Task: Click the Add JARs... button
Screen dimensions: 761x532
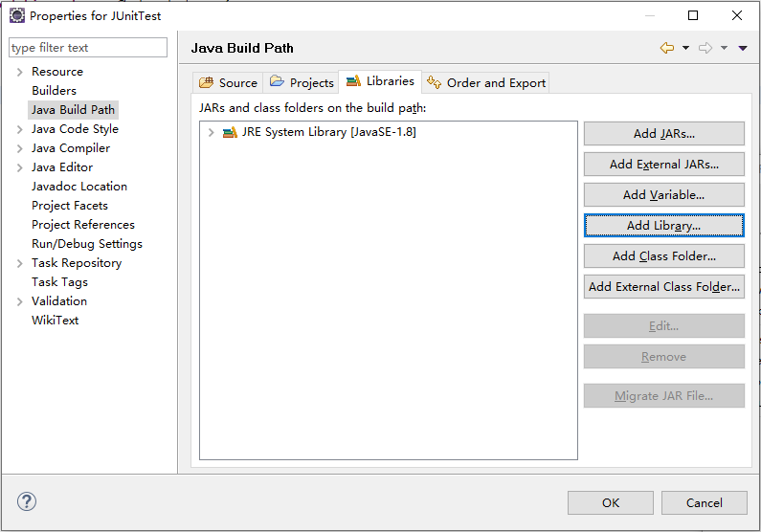Action: (664, 133)
